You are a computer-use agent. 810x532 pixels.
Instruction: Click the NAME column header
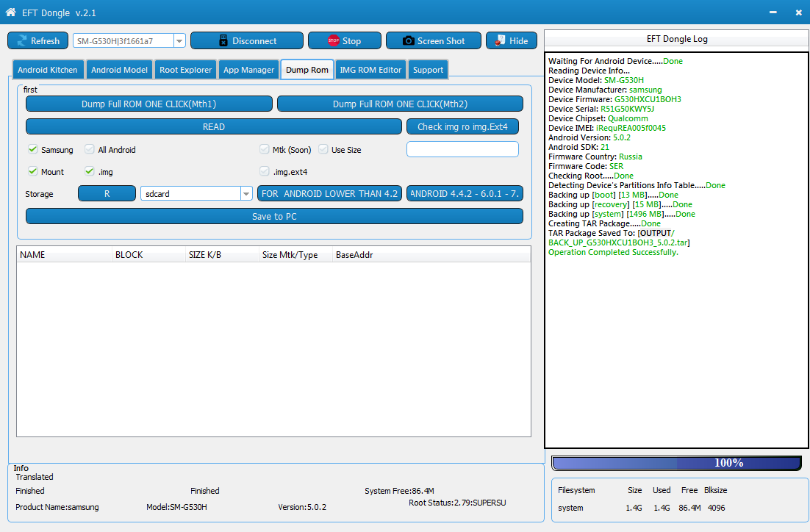click(64, 255)
